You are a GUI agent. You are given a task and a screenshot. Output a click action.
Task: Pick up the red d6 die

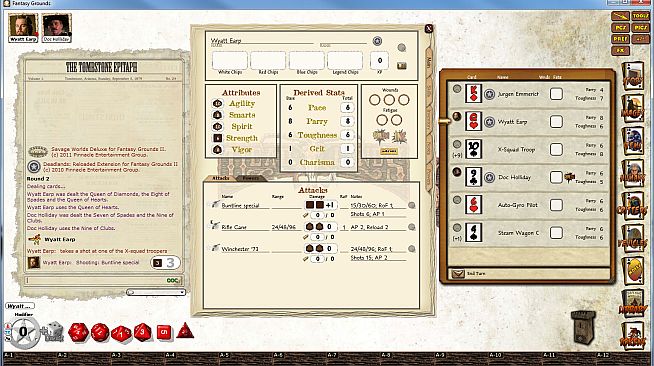164,332
